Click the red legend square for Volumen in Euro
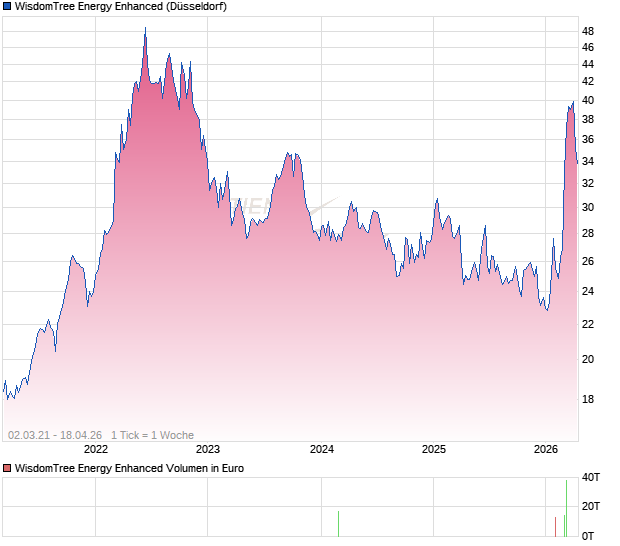The image size is (620, 546). tap(7, 468)
